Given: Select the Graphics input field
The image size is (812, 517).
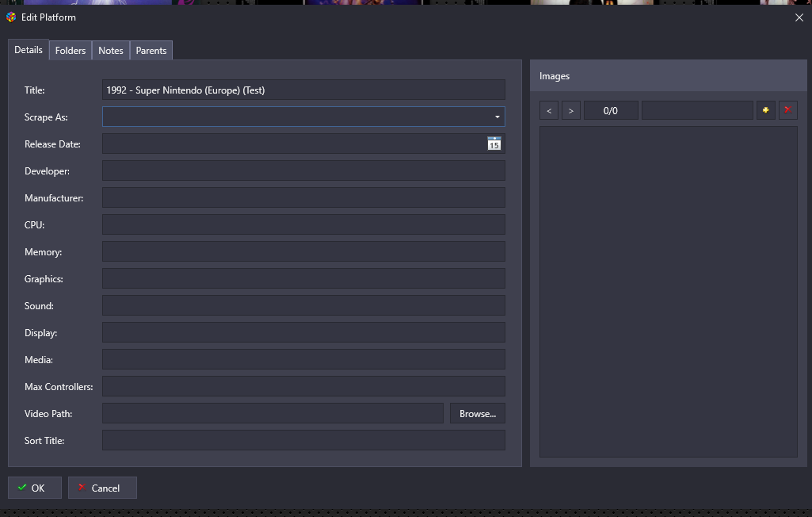Looking at the screenshot, I should [303, 278].
